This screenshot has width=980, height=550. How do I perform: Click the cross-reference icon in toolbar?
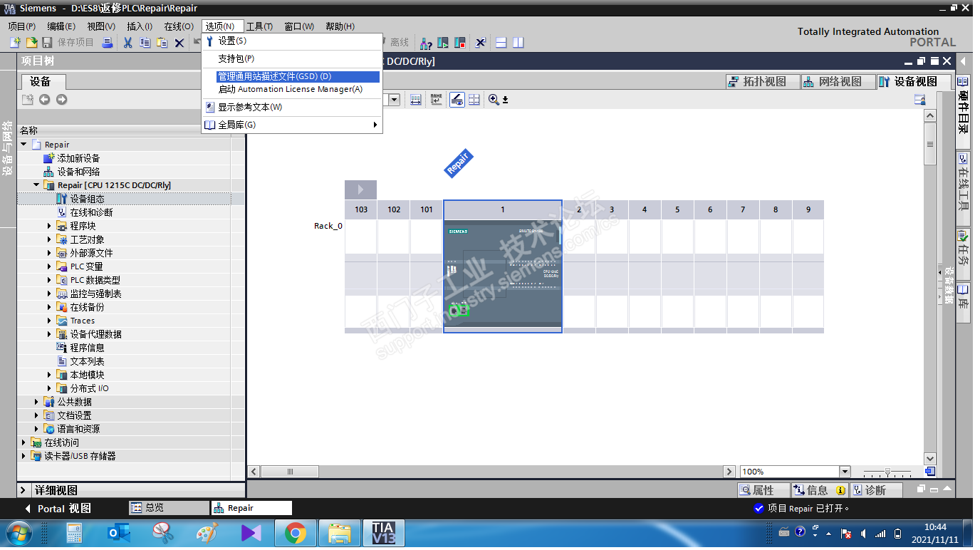coord(481,43)
